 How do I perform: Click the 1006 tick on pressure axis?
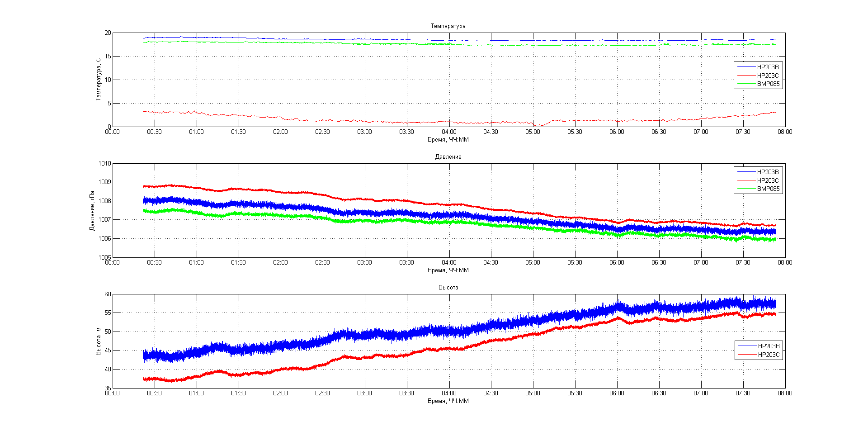tap(105, 239)
